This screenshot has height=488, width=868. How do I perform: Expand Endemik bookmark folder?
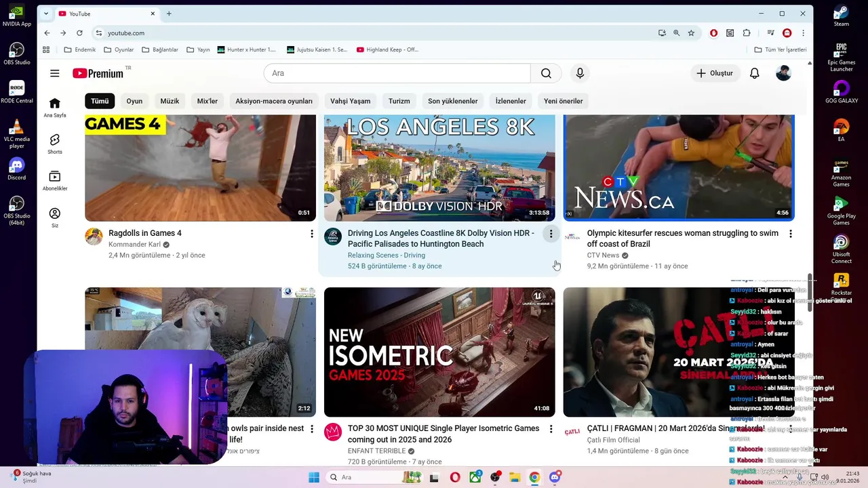(x=80, y=49)
